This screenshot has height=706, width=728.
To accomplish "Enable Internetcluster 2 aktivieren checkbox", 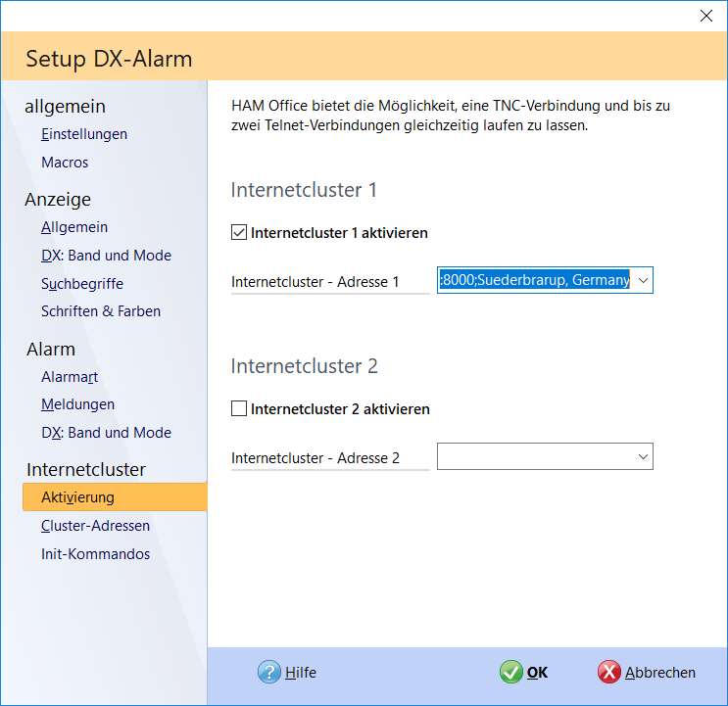I will pyautogui.click(x=239, y=408).
